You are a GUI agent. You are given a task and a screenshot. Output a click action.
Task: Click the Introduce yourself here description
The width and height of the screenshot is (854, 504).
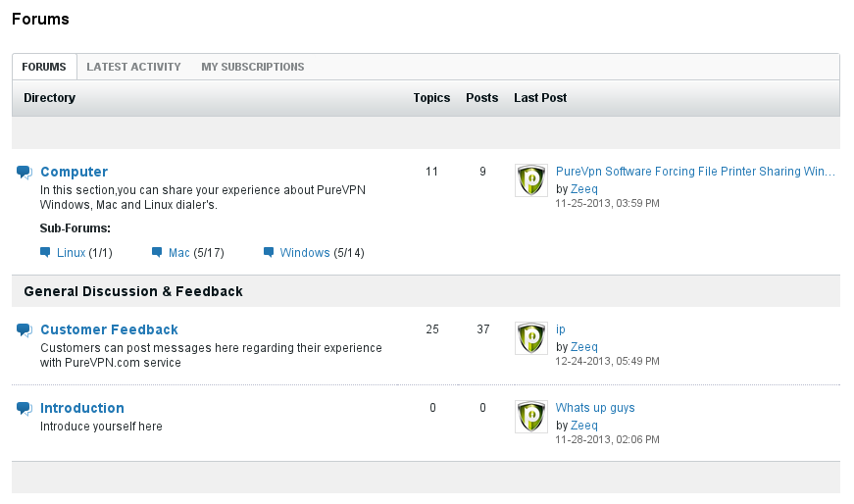click(x=101, y=427)
